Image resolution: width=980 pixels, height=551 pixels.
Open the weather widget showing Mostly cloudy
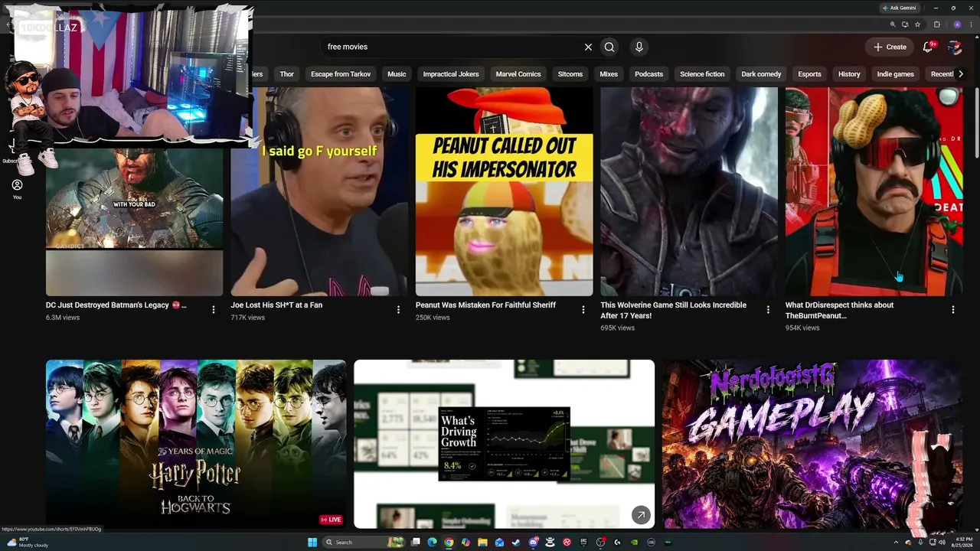pyautogui.click(x=28, y=543)
